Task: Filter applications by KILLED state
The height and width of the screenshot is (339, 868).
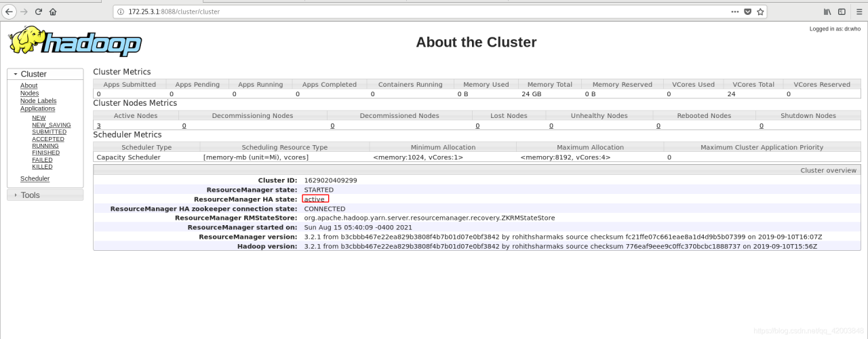Action: [42, 166]
